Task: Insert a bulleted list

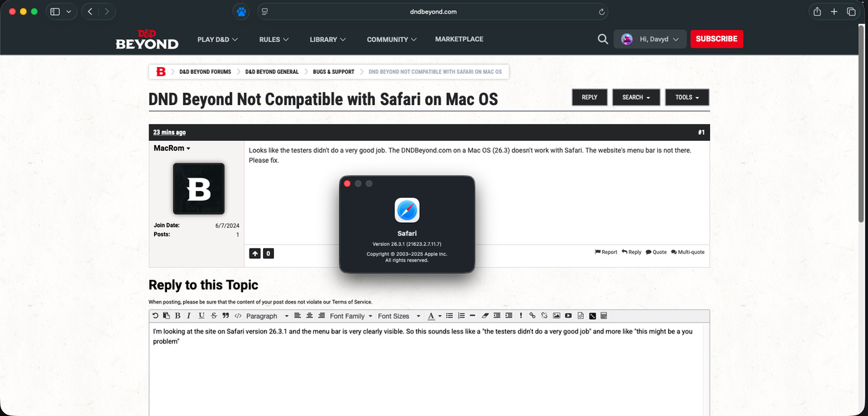Action: (x=449, y=316)
